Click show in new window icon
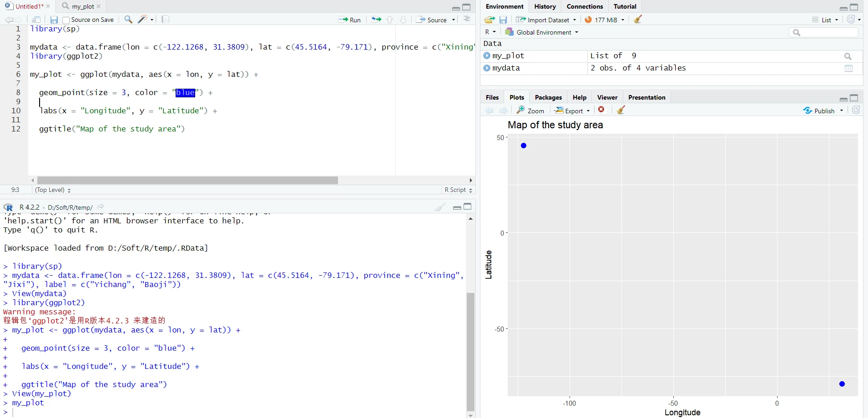This screenshot has width=868, height=418. (x=36, y=20)
